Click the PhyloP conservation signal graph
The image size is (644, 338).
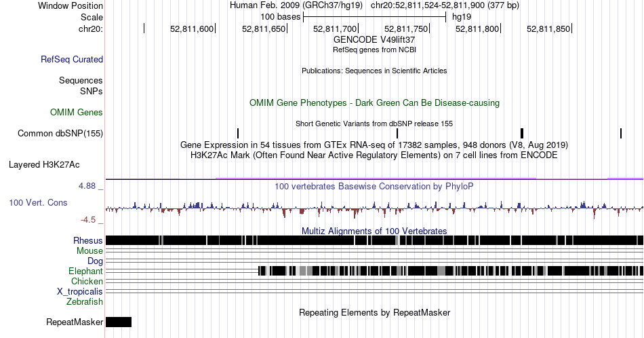click(374, 209)
